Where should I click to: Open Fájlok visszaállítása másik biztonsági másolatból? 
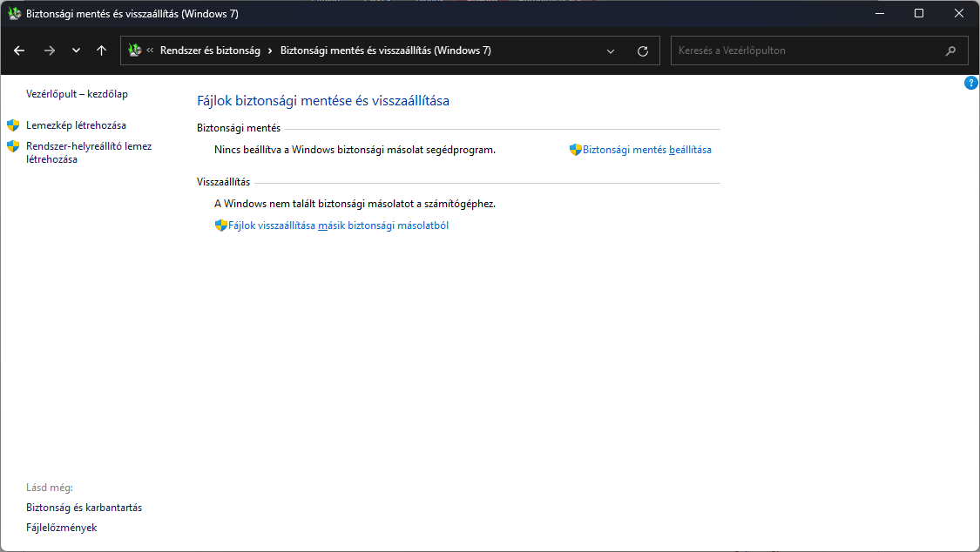[x=338, y=226]
